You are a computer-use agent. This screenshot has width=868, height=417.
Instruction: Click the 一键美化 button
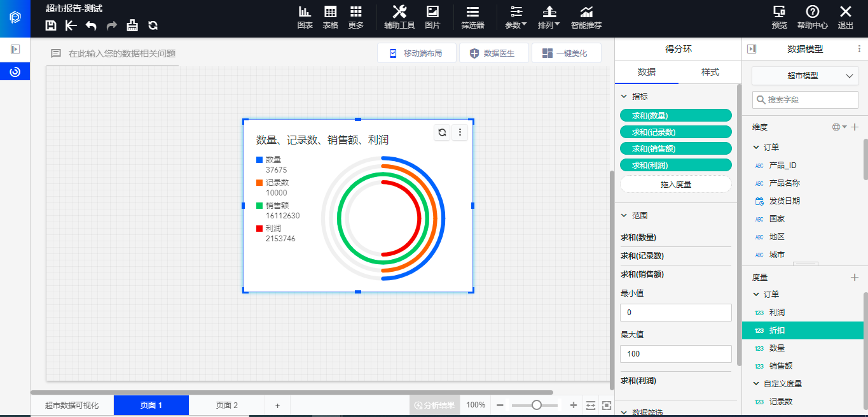(565, 53)
